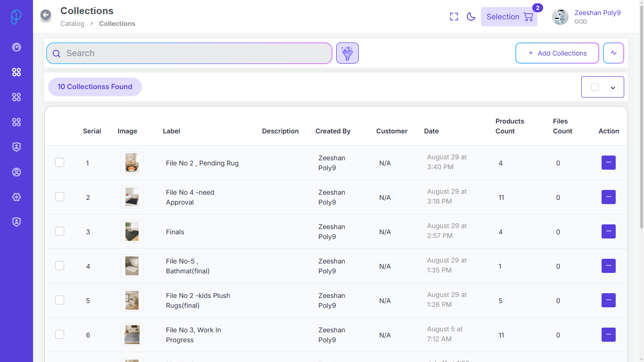Open the dashboard gauge icon in sidebar

tap(17, 47)
